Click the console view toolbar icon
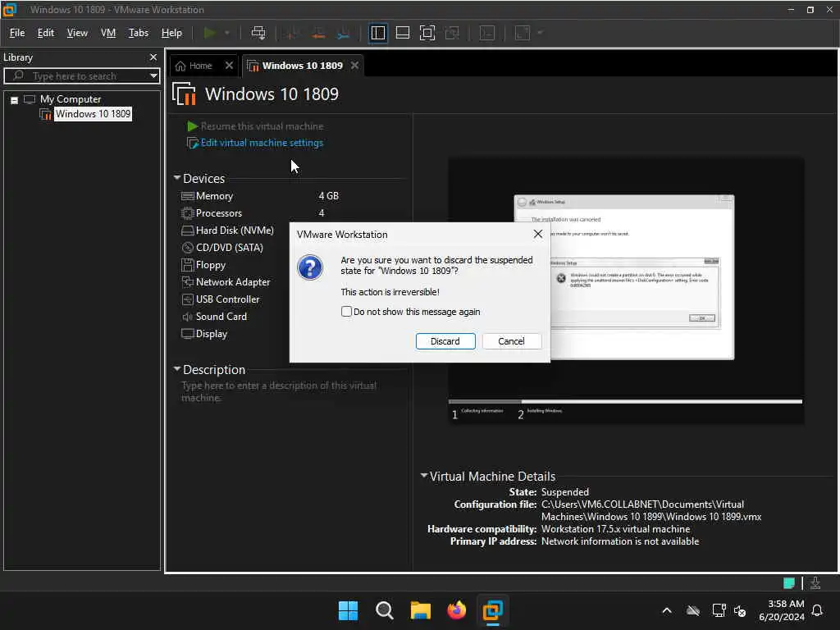 coord(487,33)
